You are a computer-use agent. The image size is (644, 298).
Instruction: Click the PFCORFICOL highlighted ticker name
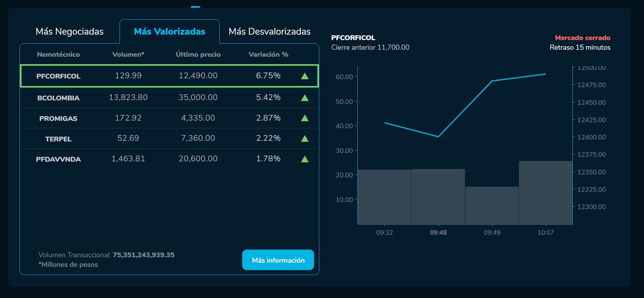coord(58,76)
